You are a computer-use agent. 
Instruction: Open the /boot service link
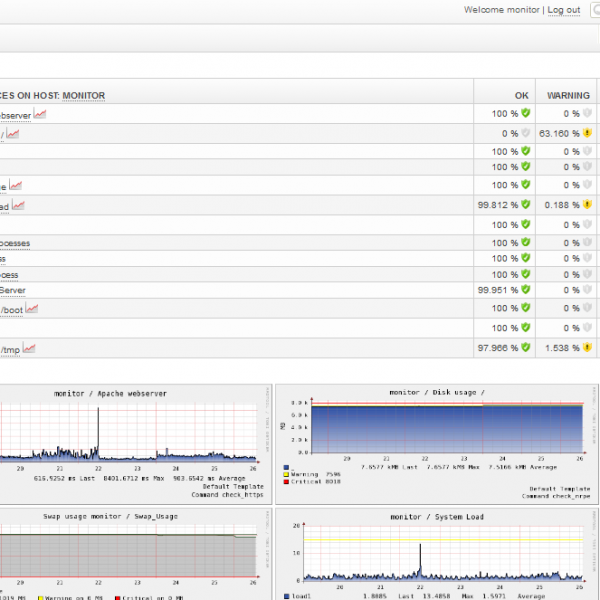(10, 310)
